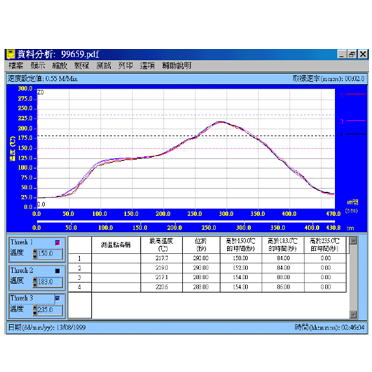Screen dimensions: 372x372
Task: Click the date readout 13/08/1999
Action: click(71, 327)
